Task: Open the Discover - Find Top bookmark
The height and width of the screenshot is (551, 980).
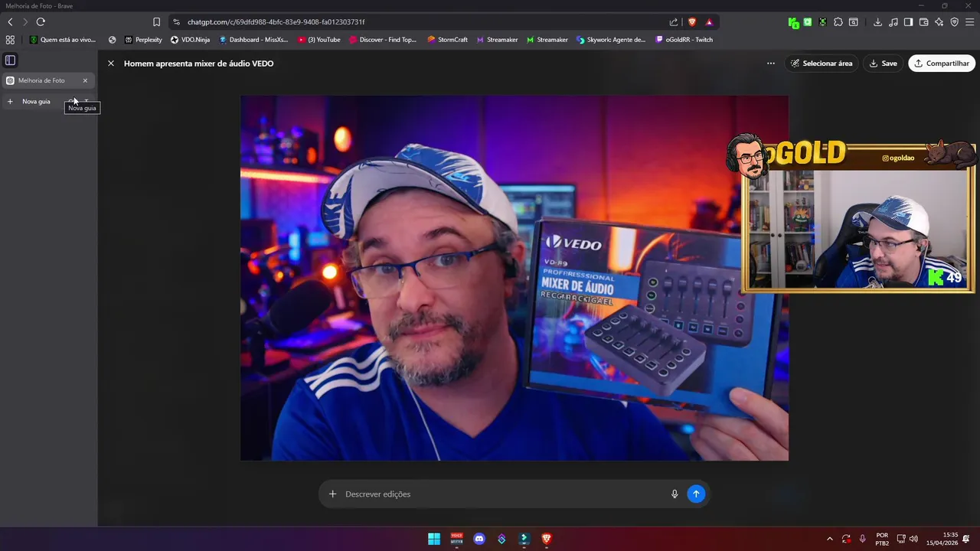Action: [x=382, y=40]
